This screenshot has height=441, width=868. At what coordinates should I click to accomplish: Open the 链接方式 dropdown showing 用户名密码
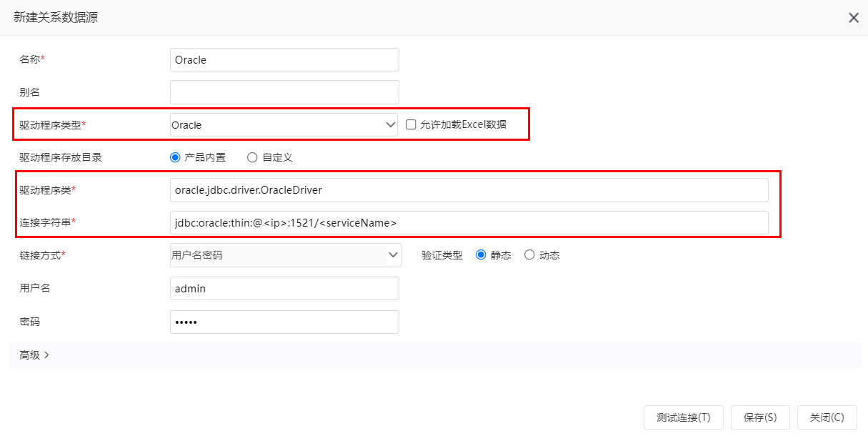tap(286, 254)
